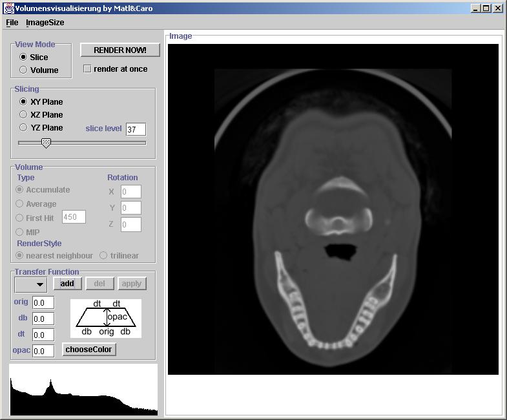Click the orig value input field
The width and height of the screenshot is (507, 420).
click(x=43, y=303)
